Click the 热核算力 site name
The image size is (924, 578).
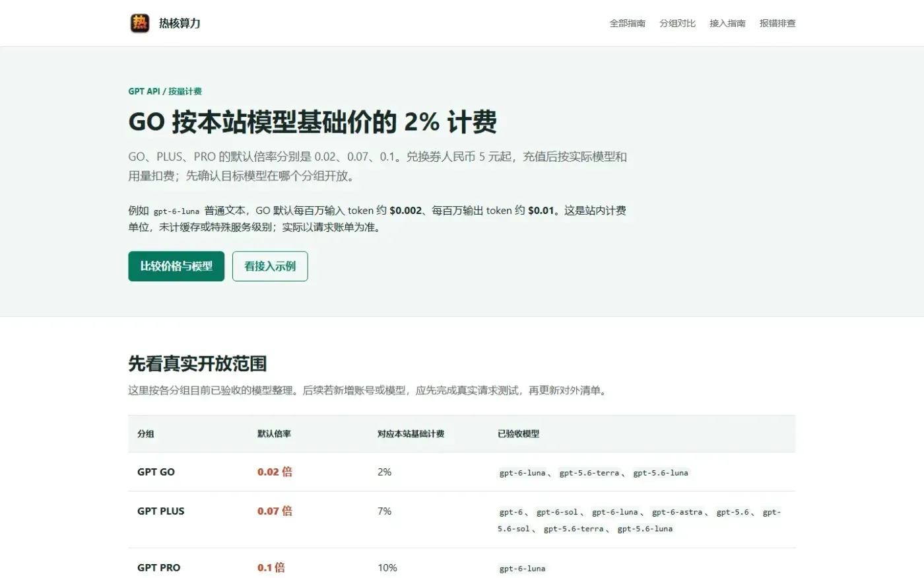point(180,23)
